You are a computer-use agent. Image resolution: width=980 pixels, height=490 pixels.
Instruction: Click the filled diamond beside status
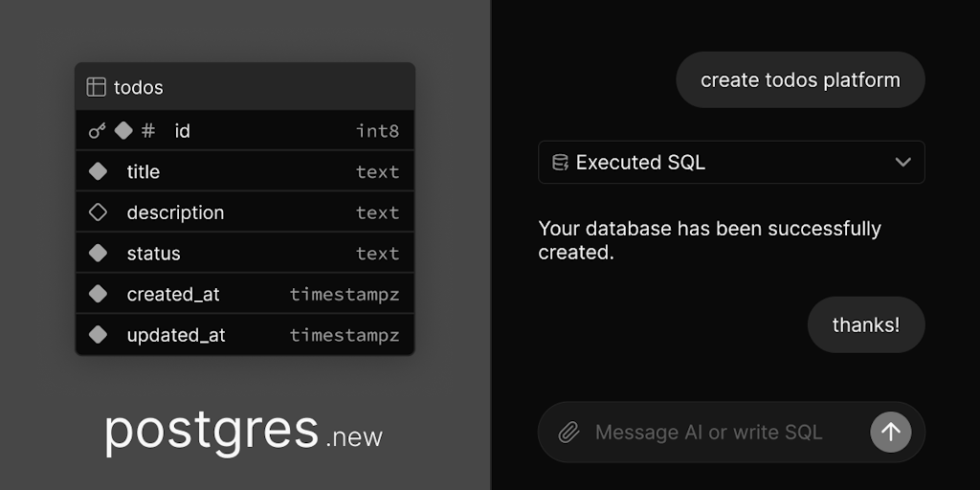(98, 254)
